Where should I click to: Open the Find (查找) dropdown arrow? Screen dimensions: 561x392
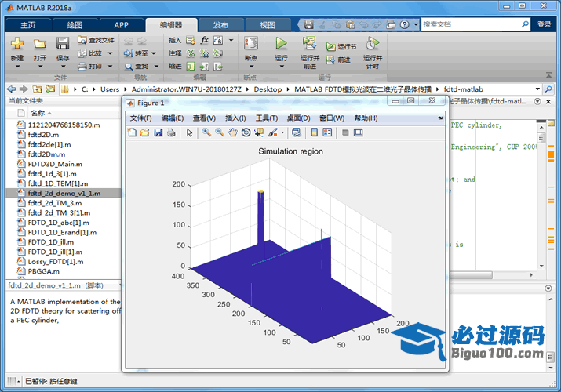point(156,67)
